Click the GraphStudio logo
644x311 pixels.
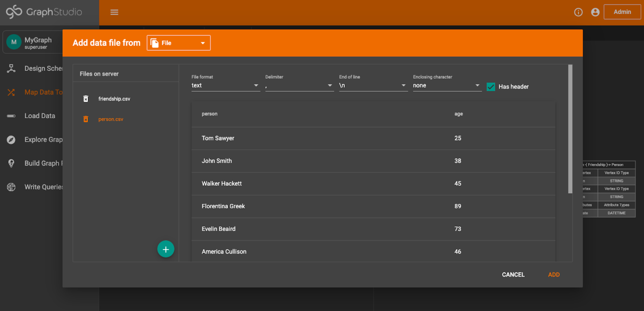point(44,12)
